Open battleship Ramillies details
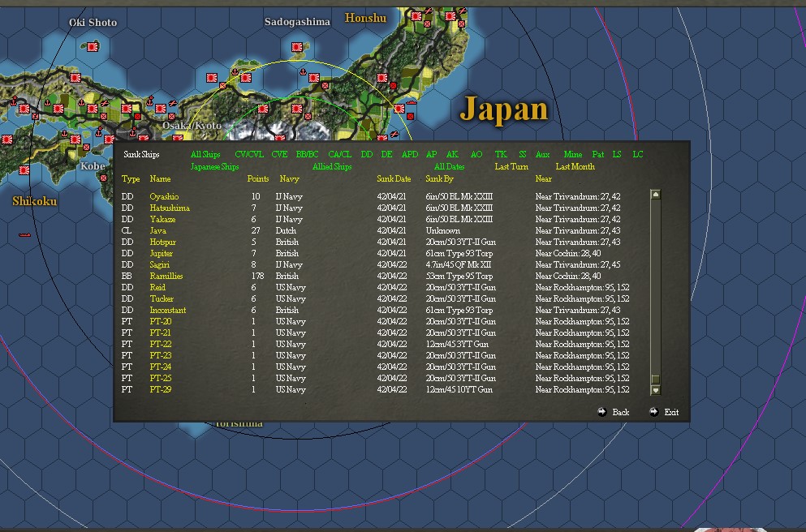Viewport: 806px width, 532px height. pos(166,276)
